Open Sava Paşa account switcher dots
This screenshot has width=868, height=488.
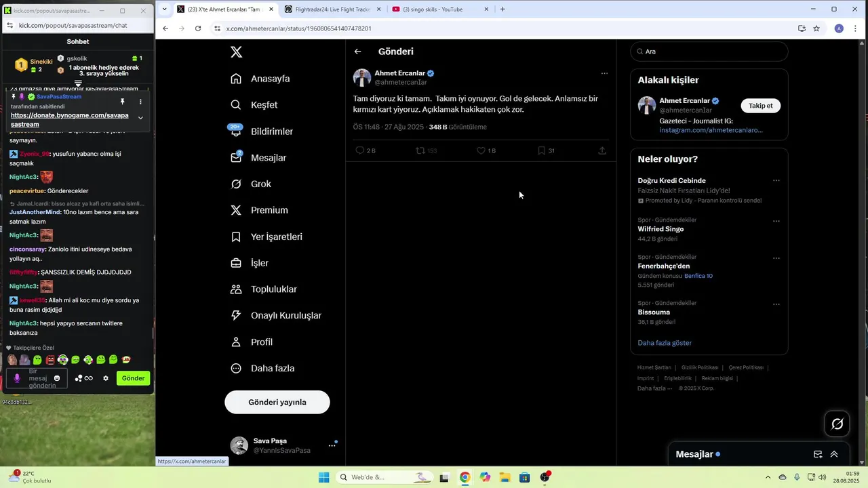332,445
